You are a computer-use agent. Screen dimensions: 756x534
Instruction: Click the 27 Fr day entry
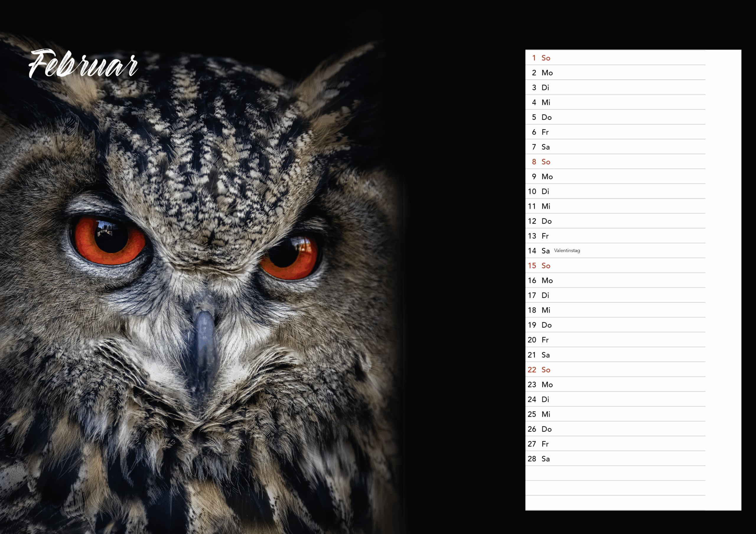pyautogui.click(x=538, y=444)
